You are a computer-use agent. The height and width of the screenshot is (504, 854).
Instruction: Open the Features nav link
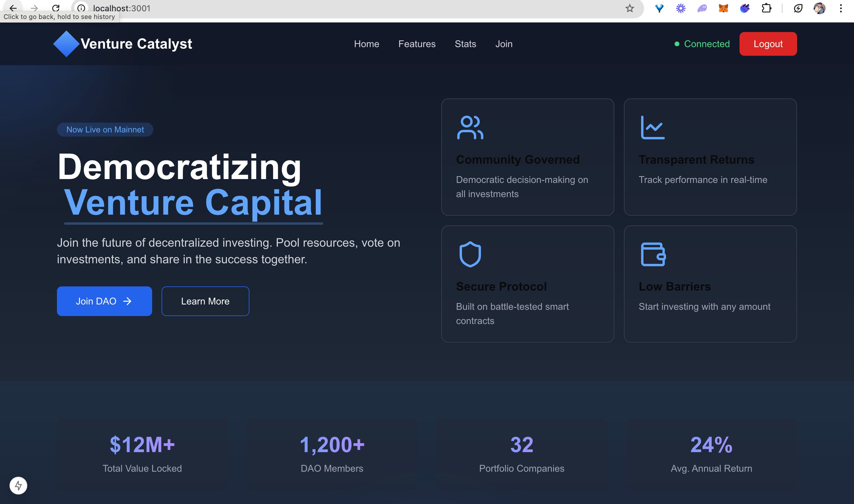pyautogui.click(x=417, y=44)
